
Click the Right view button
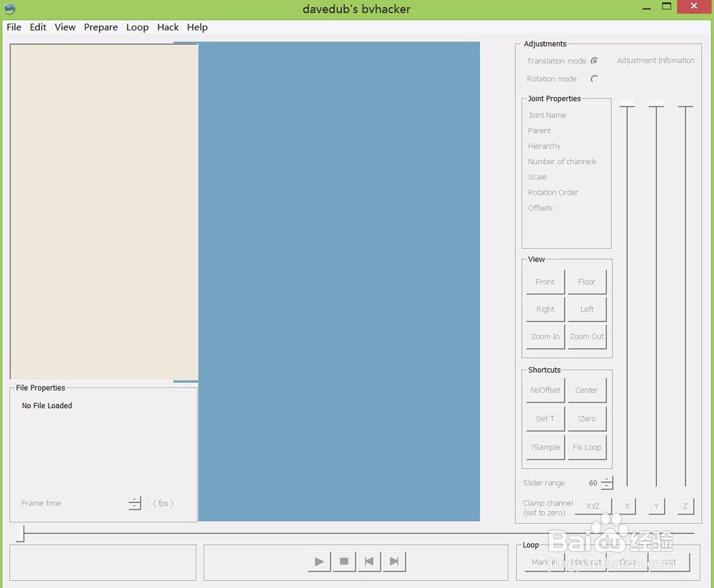[x=545, y=310]
